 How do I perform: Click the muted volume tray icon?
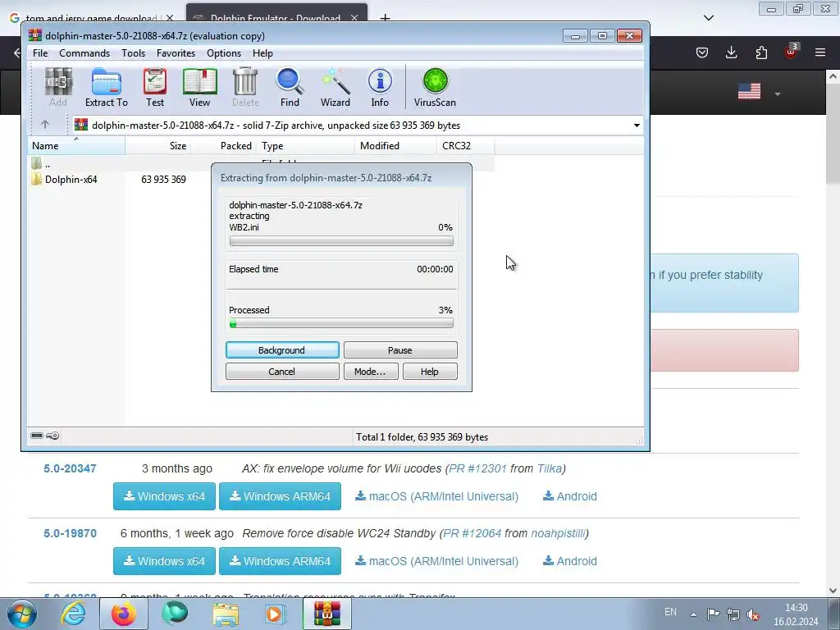(x=753, y=614)
